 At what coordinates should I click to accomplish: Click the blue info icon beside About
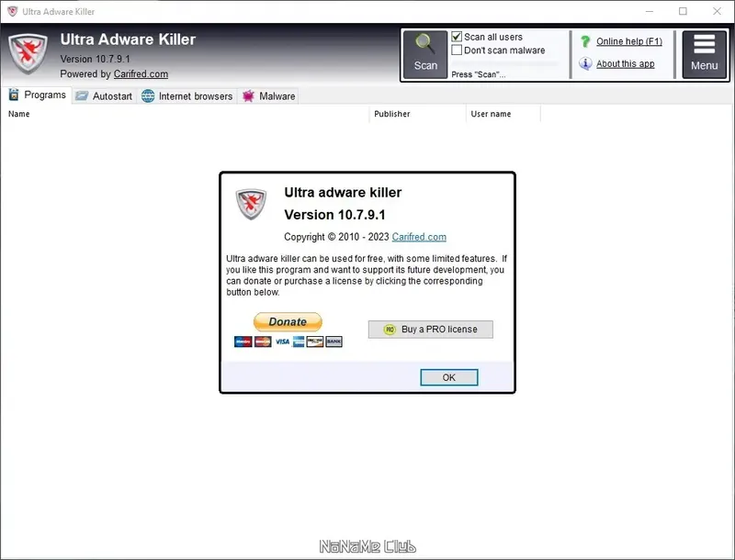pos(585,63)
